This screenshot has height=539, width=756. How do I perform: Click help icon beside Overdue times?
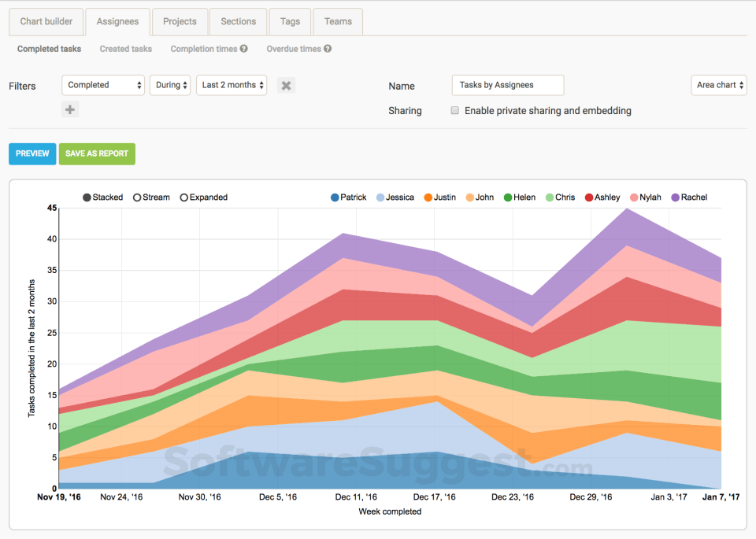[x=328, y=49]
